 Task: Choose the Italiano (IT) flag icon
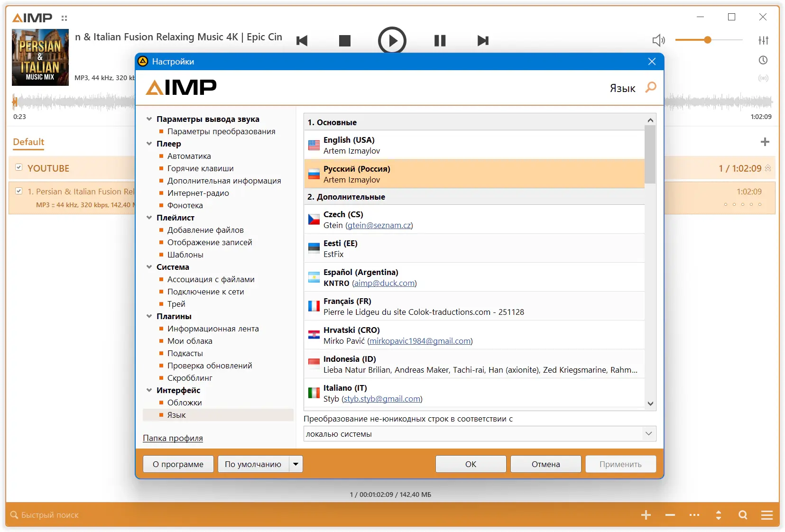pyautogui.click(x=314, y=393)
